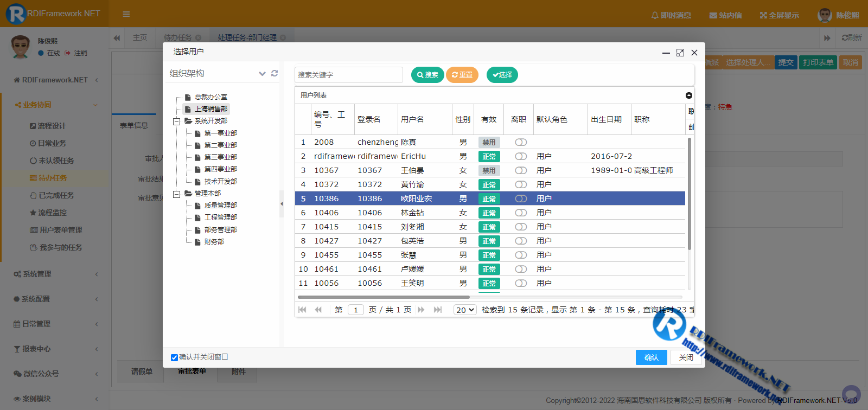The image size is (868, 410).
Task: Toggle 离职 switch for 欧阳业宏
Action: 521,198
